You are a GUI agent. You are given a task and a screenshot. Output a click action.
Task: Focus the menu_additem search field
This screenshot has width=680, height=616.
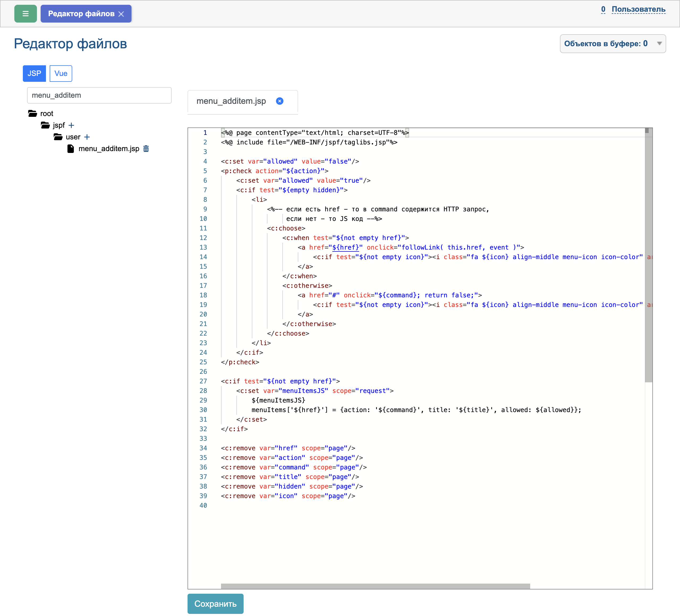pos(99,95)
